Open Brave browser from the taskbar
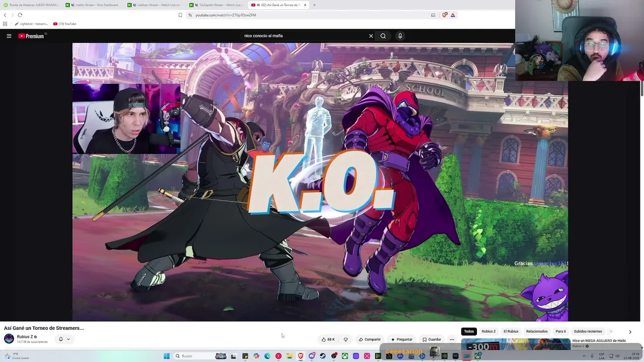The image size is (644, 362). click(300, 356)
